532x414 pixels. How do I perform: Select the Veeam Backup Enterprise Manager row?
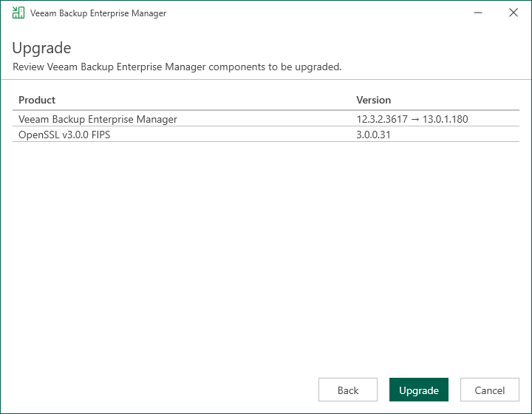point(98,119)
